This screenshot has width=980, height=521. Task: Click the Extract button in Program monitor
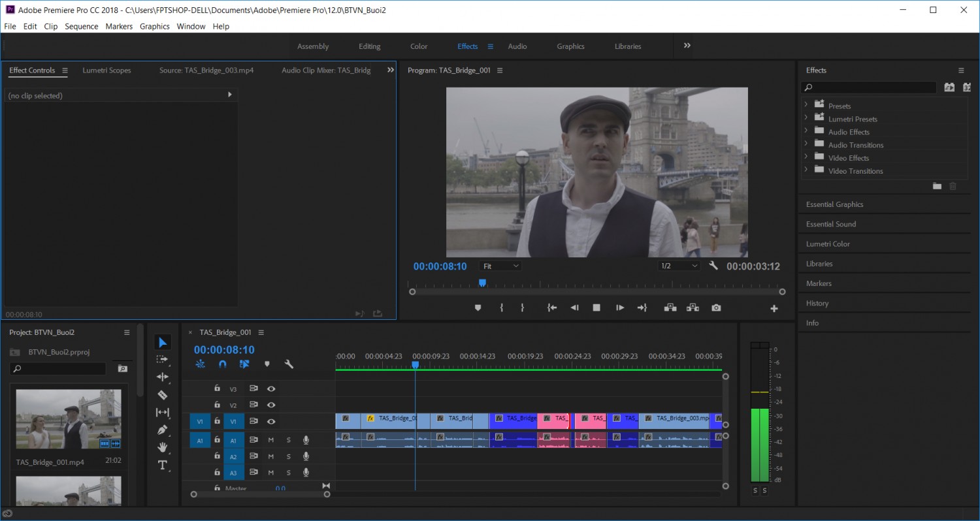point(693,308)
